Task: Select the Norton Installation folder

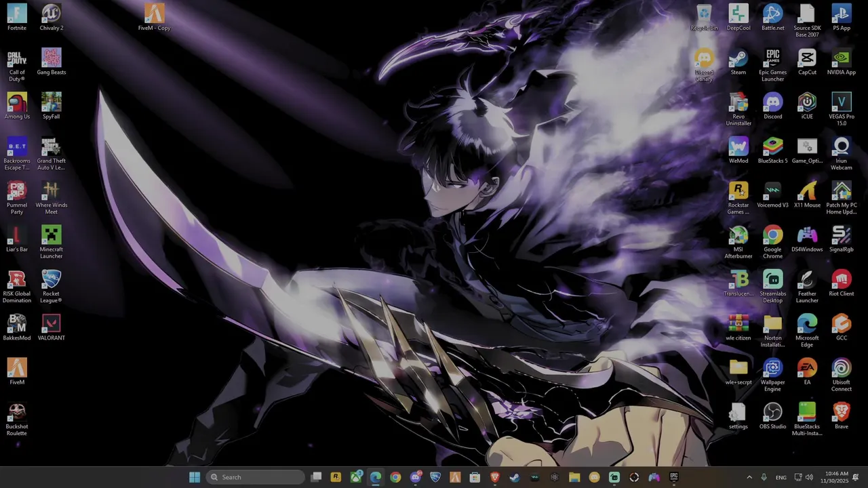Action: tap(773, 331)
